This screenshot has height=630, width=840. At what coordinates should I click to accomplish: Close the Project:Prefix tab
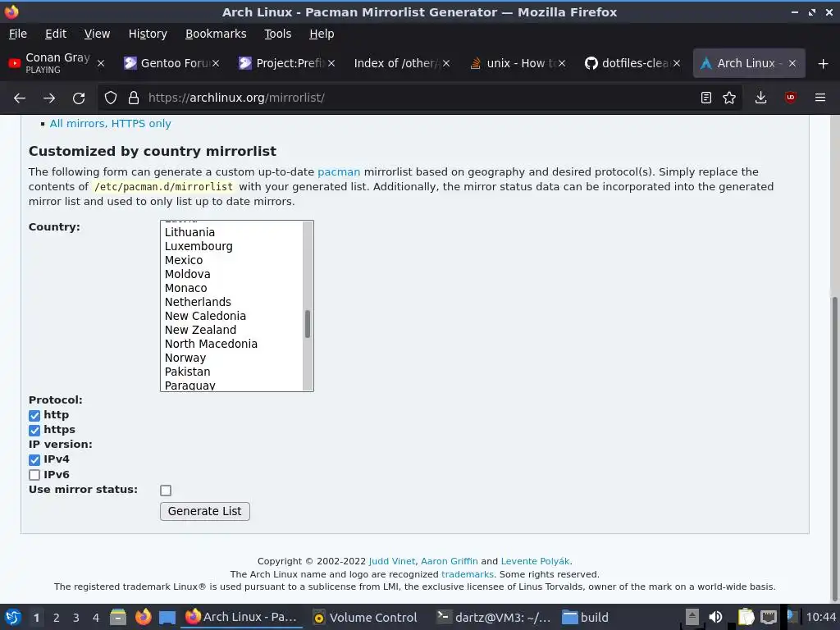[x=331, y=63]
